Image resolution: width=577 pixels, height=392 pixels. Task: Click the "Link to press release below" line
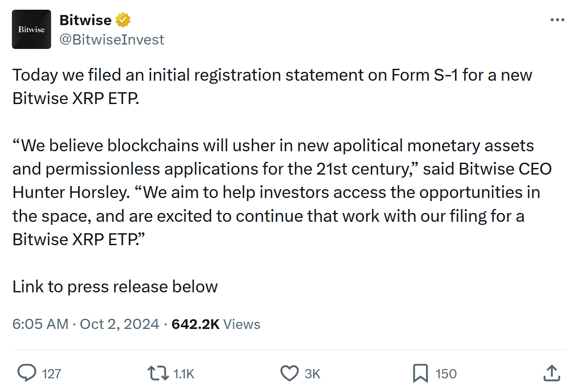pos(115,287)
